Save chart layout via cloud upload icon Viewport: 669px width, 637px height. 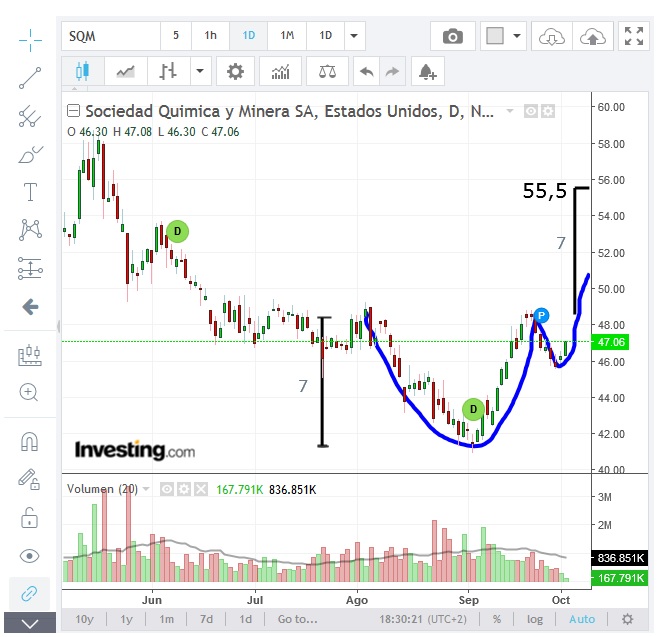(593, 36)
